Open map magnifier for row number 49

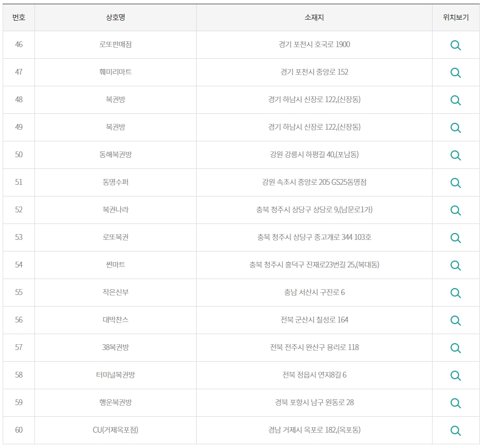pyautogui.click(x=455, y=128)
